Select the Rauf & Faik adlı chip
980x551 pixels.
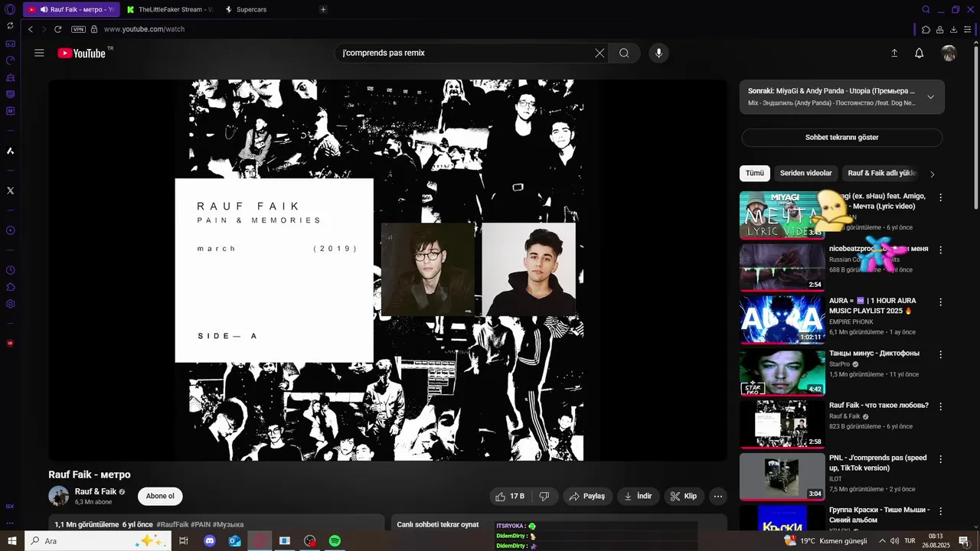pyautogui.click(x=882, y=173)
